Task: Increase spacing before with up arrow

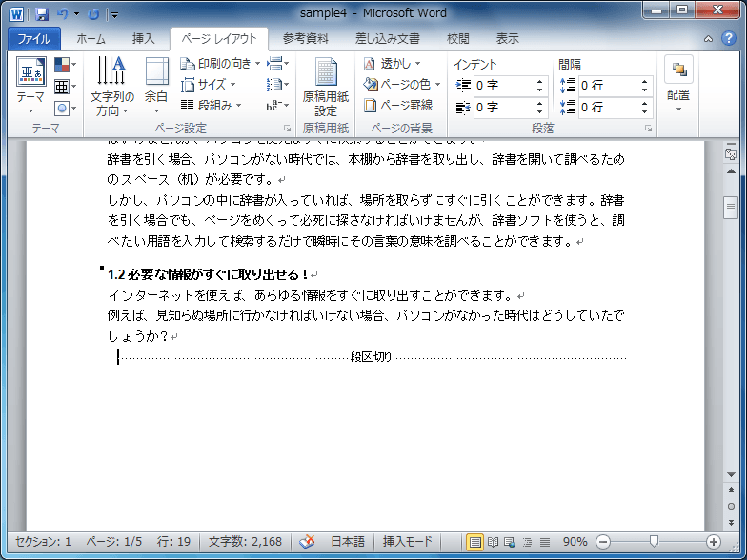Action: coord(644,82)
